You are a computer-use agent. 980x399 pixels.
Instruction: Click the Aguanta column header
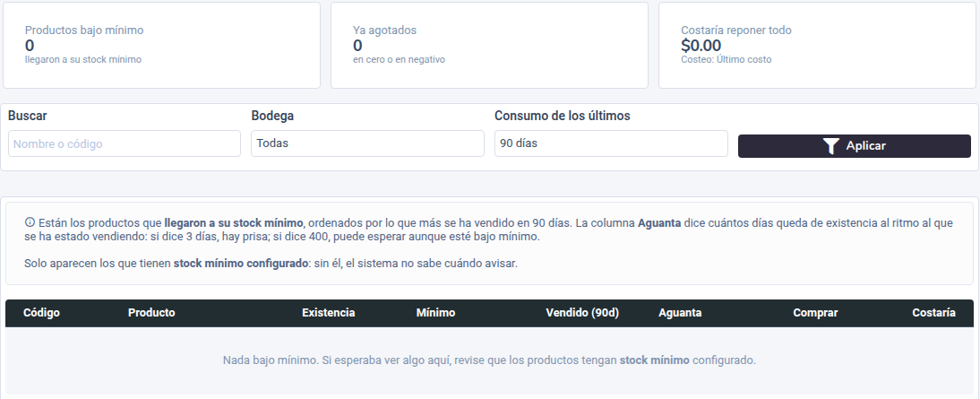coord(680,313)
